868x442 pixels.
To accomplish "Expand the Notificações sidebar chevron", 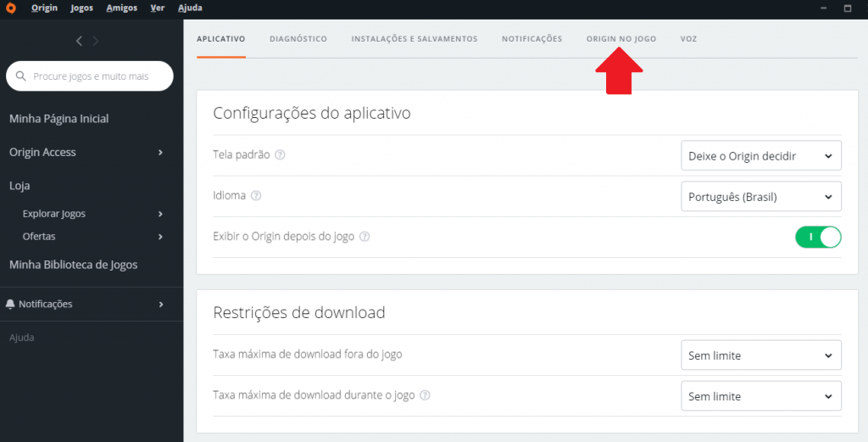I will tap(160, 304).
